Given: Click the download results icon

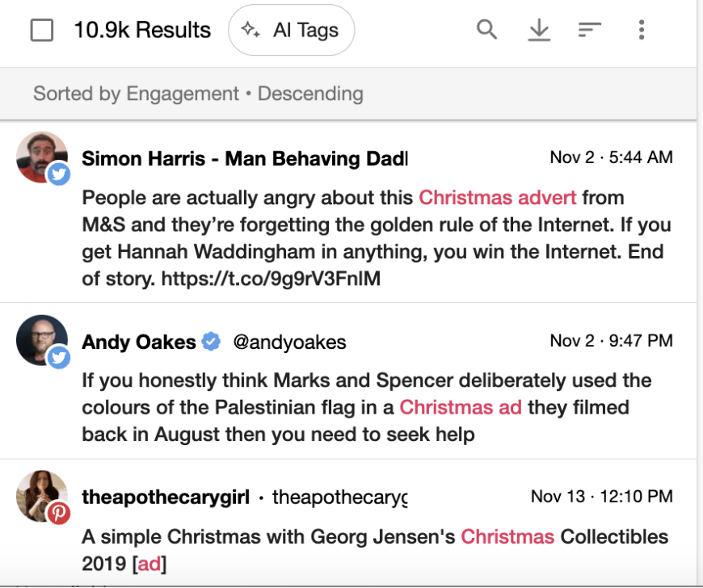Looking at the screenshot, I should pos(539,30).
